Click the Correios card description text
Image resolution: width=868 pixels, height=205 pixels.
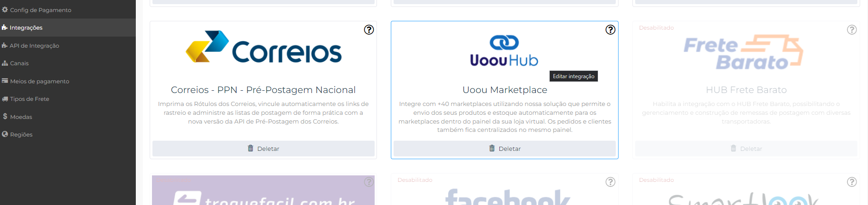coord(263,112)
